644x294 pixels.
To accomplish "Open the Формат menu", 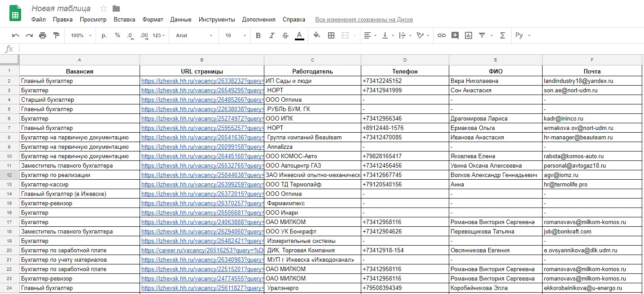I will tap(153, 20).
